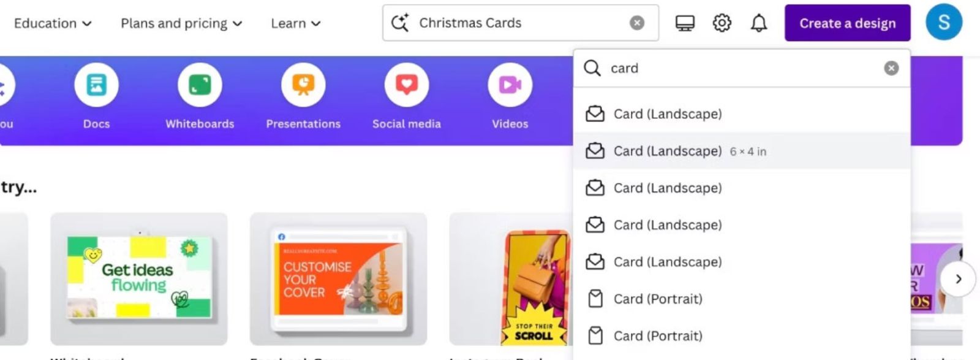Open the Presentations category icon
Viewport: 980px width, 360px height.
point(303,85)
